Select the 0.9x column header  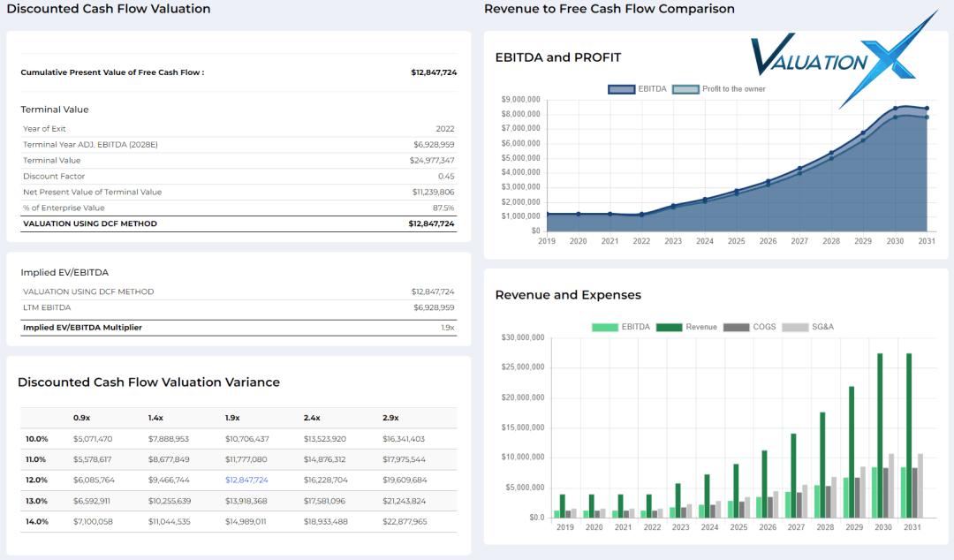81,418
